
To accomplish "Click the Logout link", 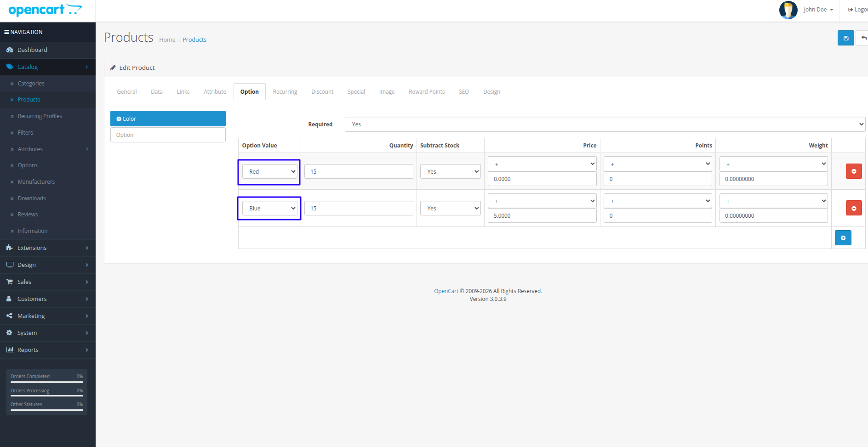I will [858, 10].
